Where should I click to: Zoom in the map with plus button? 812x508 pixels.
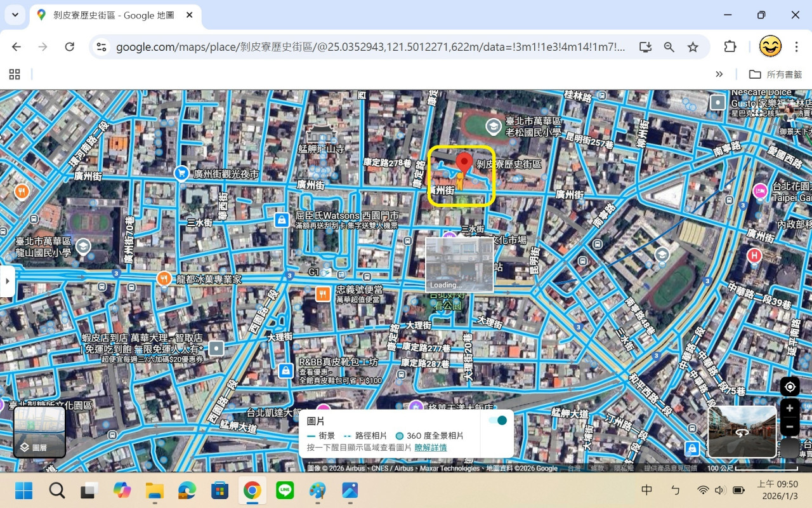click(790, 408)
